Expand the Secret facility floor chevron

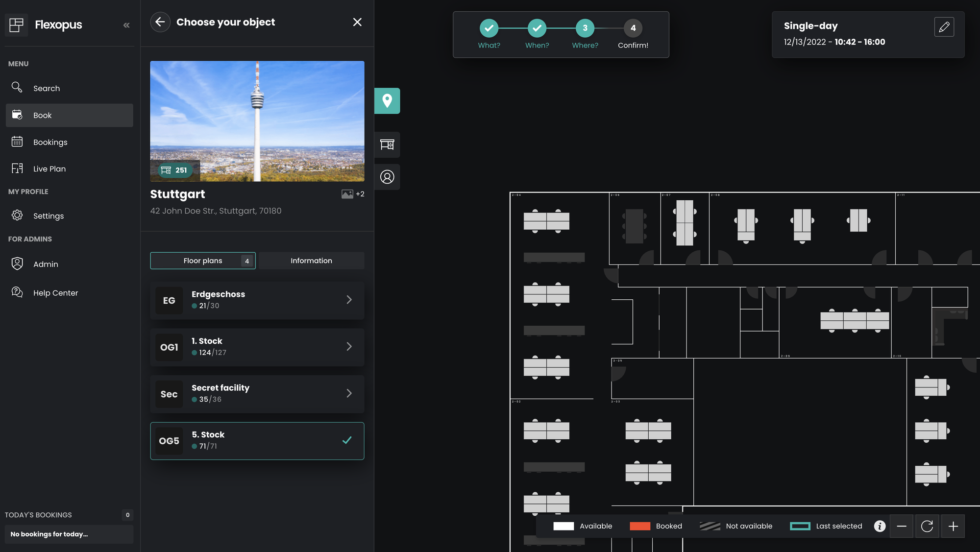point(349,393)
